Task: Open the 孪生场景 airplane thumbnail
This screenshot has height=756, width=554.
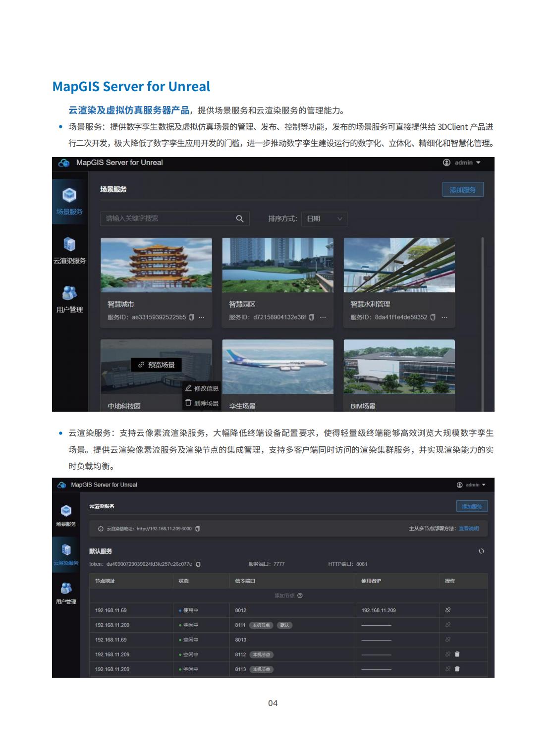Action: (277, 367)
